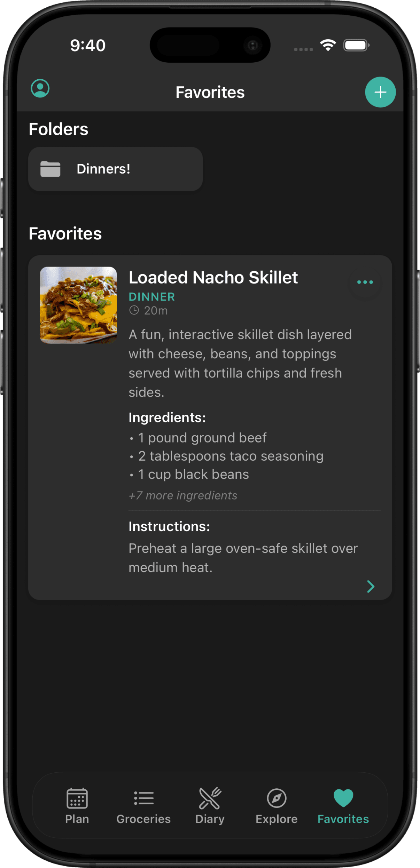Image resolution: width=420 pixels, height=868 pixels.
Task: Expand the Loaded Nacho Skillet recipe chevron
Action: pyautogui.click(x=371, y=587)
